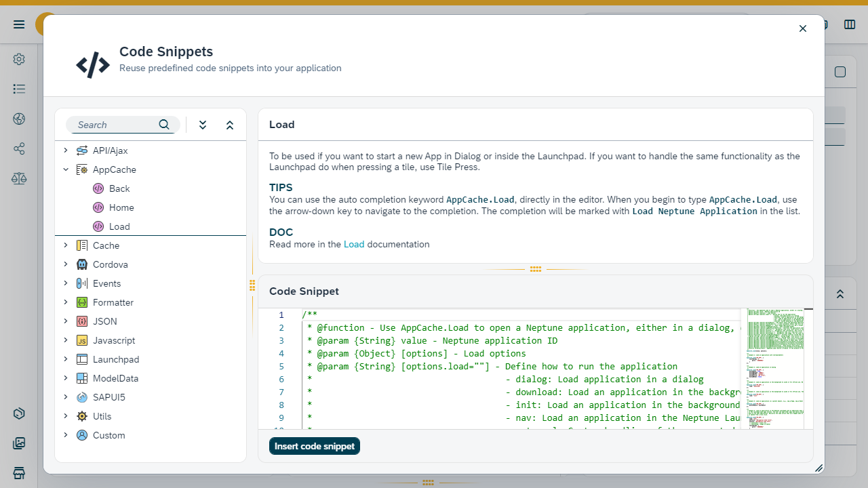Click the API/Ajax category icon

pyautogui.click(x=82, y=150)
